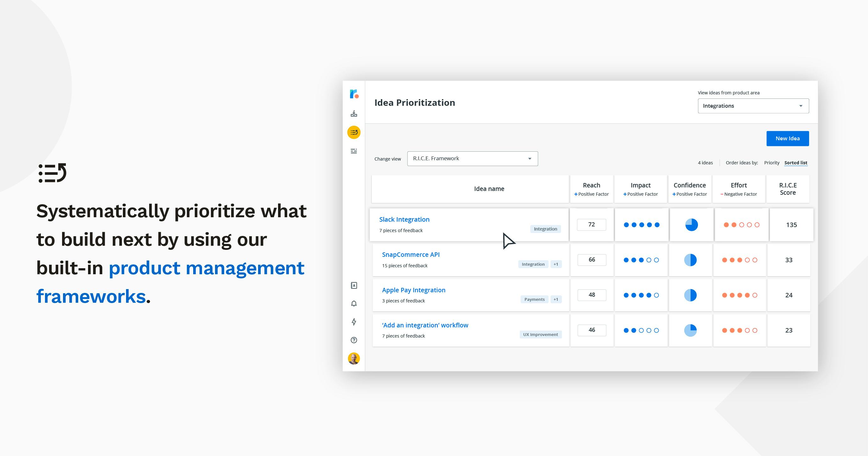The height and width of the screenshot is (456, 868).
Task: Open the Slack Integration idea link
Action: coord(404,219)
